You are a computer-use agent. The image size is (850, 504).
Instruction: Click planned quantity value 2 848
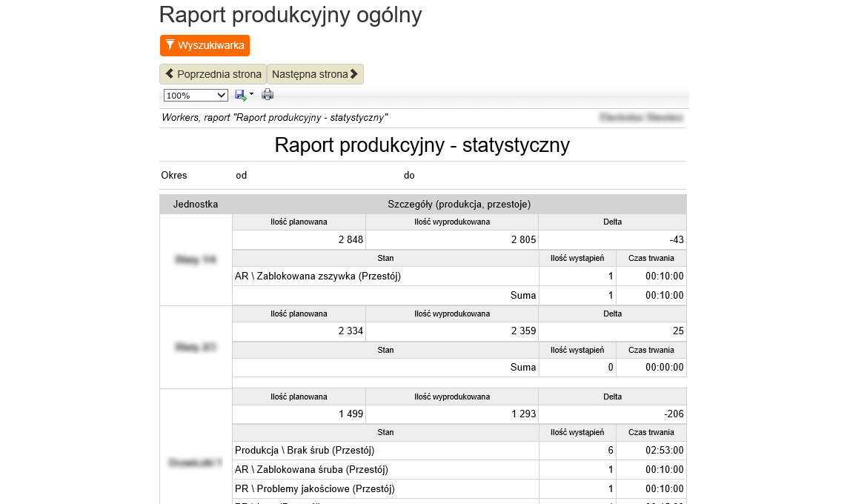[x=350, y=239]
